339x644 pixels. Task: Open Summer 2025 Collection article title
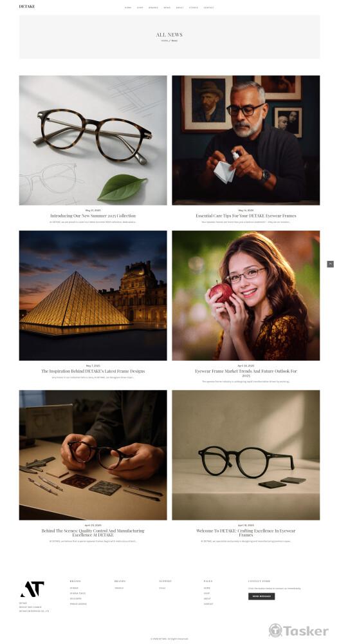[x=93, y=216]
